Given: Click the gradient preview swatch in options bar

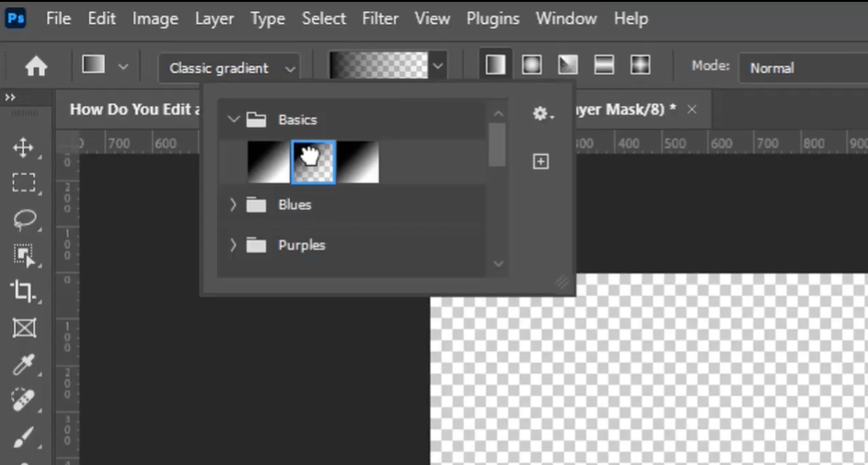Looking at the screenshot, I should [378, 66].
